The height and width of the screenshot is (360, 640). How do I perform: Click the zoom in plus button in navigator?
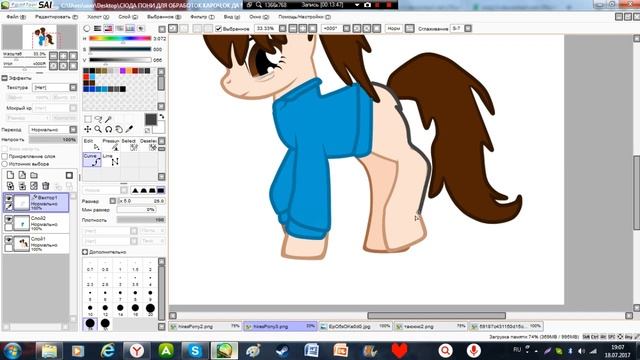(63, 55)
